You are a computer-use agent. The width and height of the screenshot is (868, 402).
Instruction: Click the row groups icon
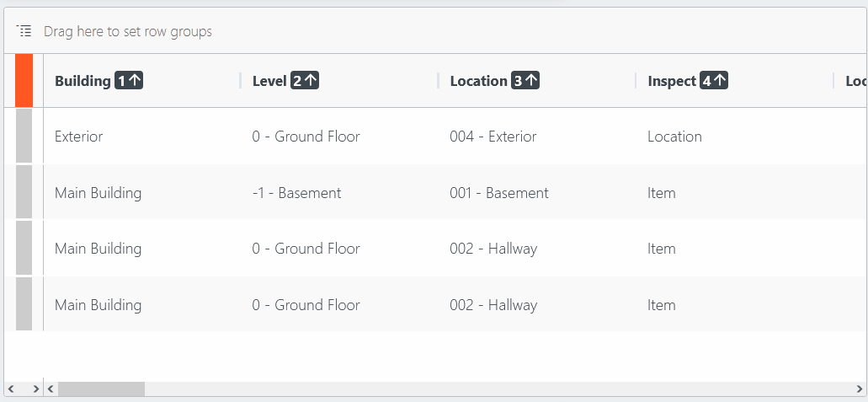point(24,31)
